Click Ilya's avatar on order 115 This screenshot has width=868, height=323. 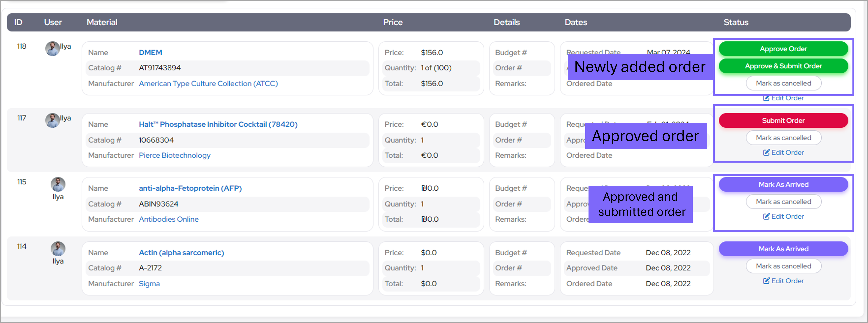[58, 184]
